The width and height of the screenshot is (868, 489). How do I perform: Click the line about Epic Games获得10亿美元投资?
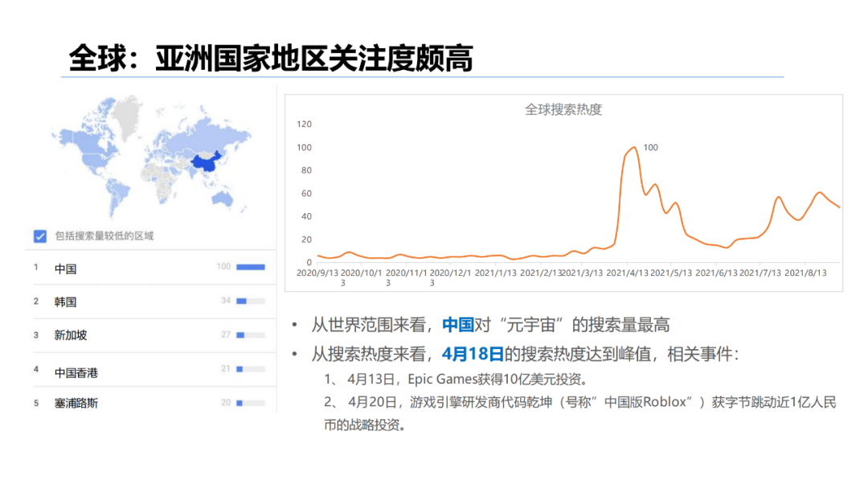click(458, 380)
